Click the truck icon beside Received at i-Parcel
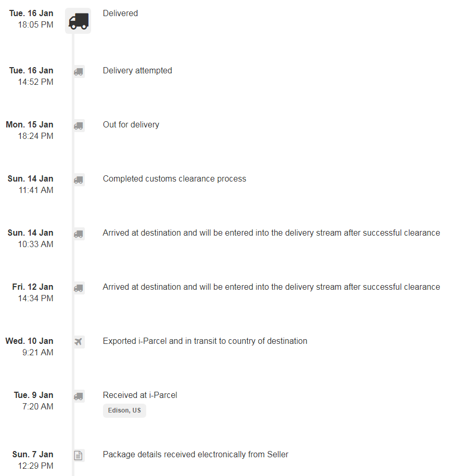 click(x=79, y=396)
